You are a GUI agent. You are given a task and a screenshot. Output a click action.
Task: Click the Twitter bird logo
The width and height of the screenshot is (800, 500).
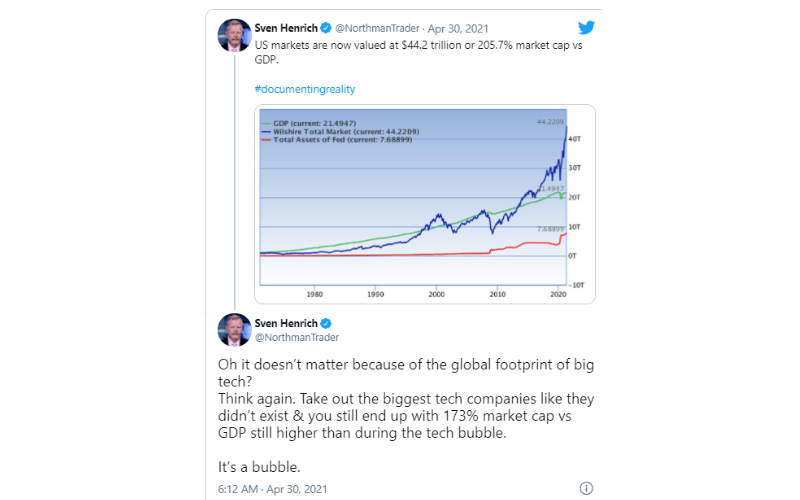point(586,27)
